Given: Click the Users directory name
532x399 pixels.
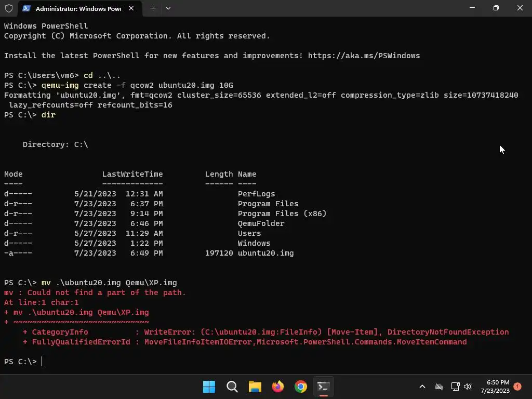Looking at the screenshot, I should [x=249, y=233].
